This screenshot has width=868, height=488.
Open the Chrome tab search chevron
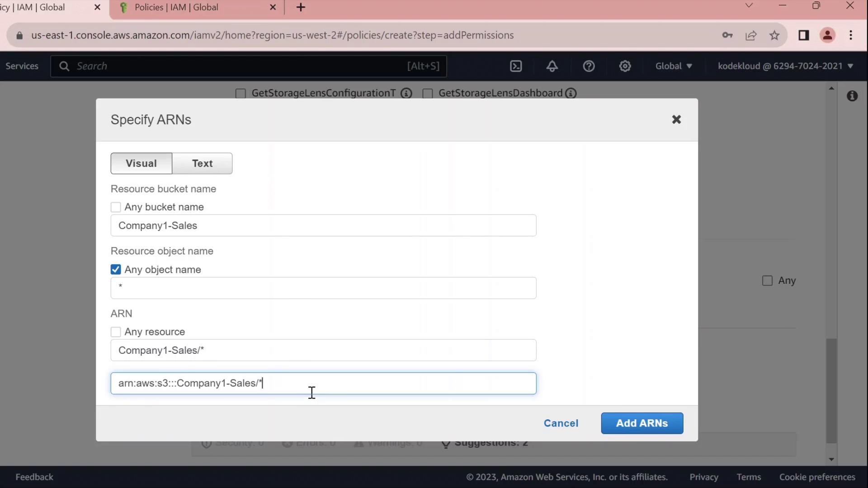[749, 6]
